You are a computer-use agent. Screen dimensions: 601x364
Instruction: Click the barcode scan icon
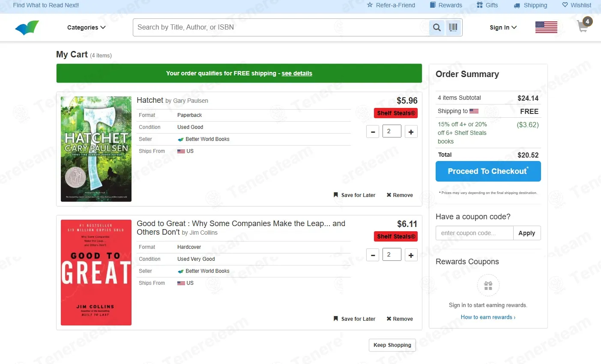coord(453,27)
